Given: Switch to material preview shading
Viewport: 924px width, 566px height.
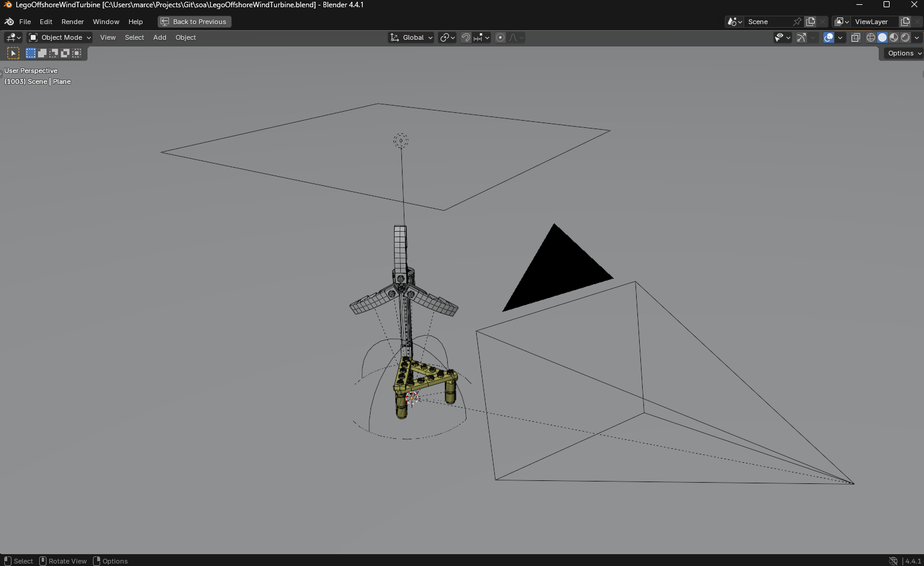Looking at the screenshot, I should click(x=894, y=37).
